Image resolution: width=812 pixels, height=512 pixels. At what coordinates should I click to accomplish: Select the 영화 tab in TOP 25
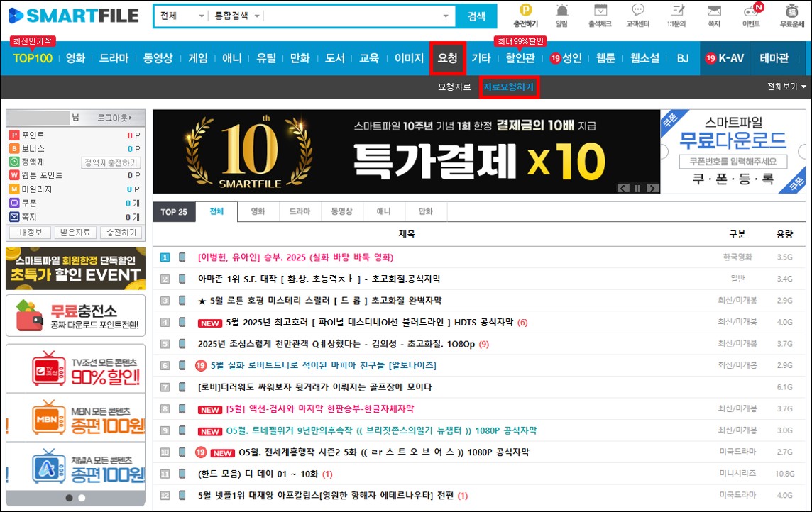coord(258,211)
